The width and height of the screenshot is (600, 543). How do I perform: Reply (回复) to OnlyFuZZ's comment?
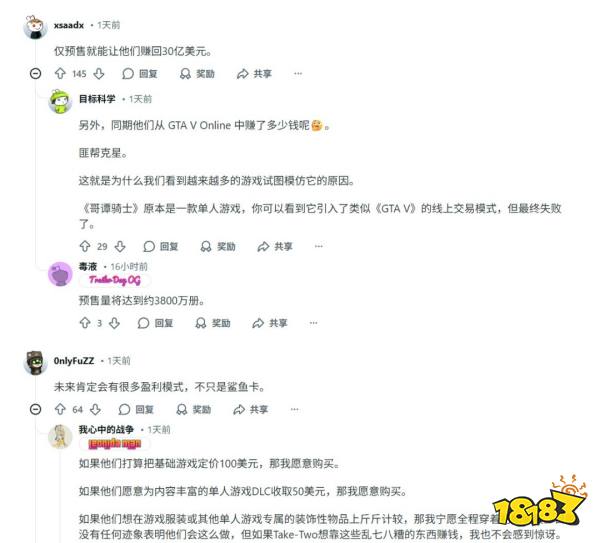point(136,409)
